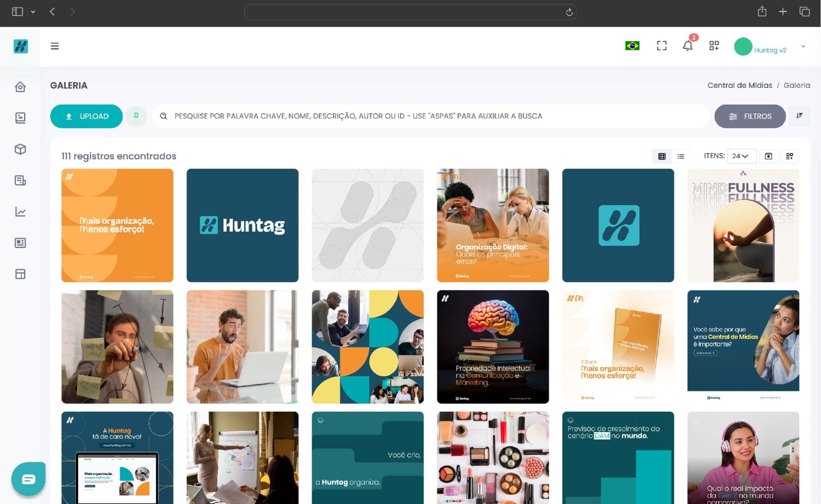
Task: Open the Huntag logo thumbnail
Action: click(242, 225)
